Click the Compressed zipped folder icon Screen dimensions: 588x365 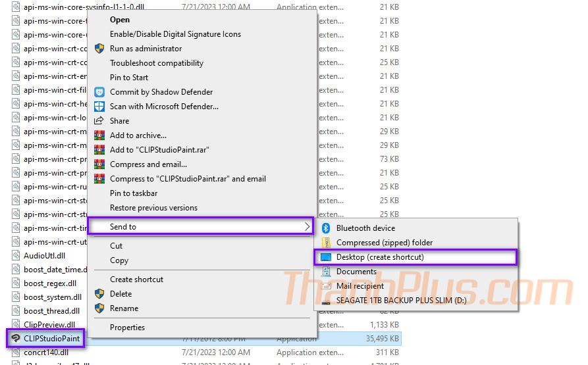point(325,243)
